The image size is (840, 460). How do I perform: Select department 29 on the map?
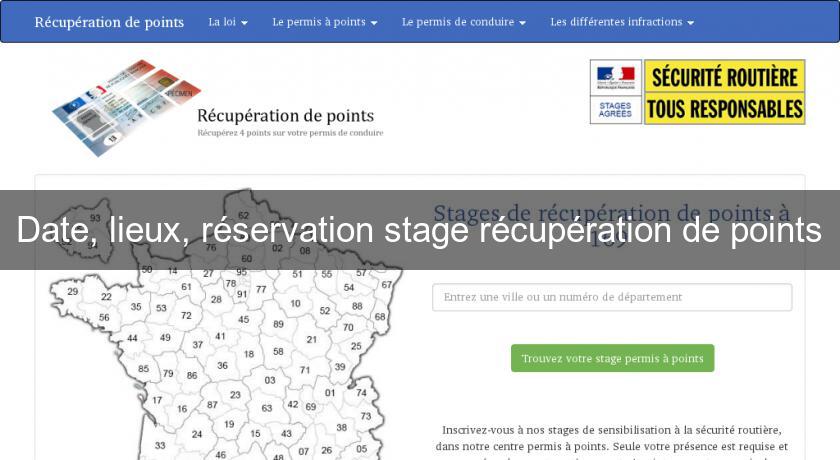73,291
